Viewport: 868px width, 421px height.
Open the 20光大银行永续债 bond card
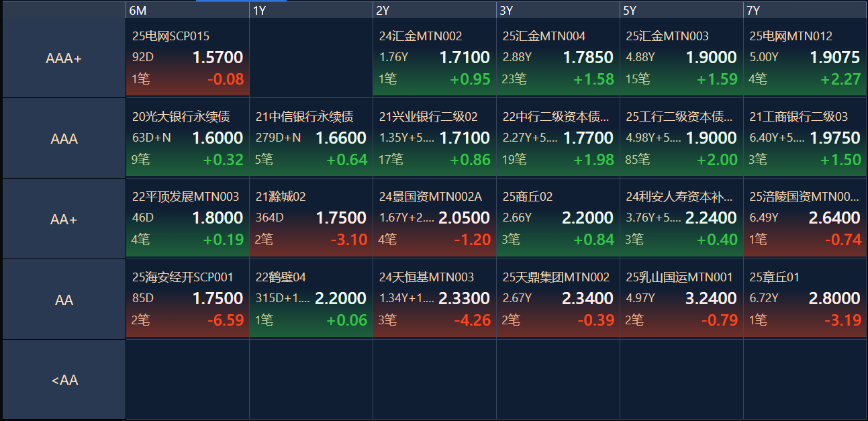tap(187, 138)
